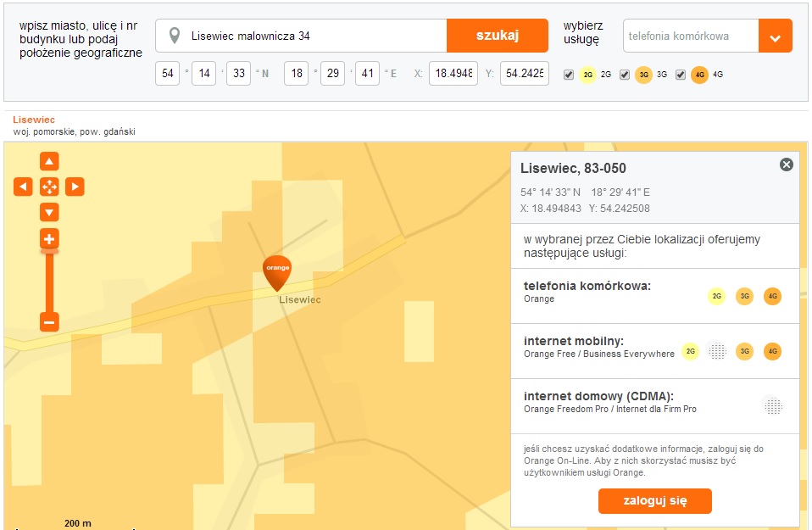812x530 pixels.
Task: Click the Lisewiec, 83-050 panel title
Action: 573,168
